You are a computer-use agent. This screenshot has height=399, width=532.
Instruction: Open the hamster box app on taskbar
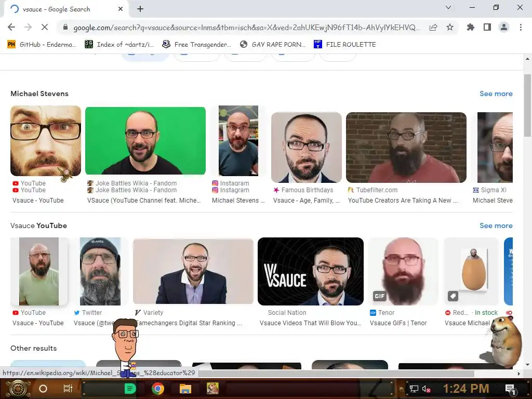(212, 389)
